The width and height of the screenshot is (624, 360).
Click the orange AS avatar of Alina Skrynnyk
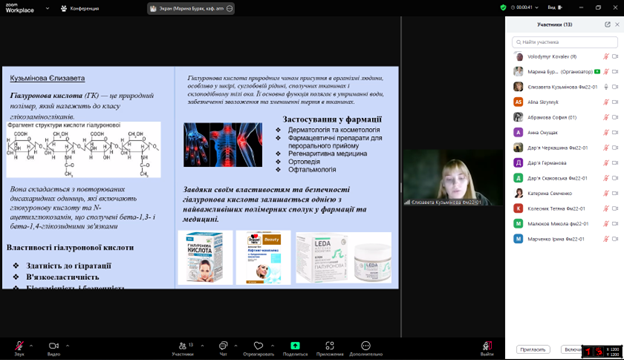click(x=518, y=102)
